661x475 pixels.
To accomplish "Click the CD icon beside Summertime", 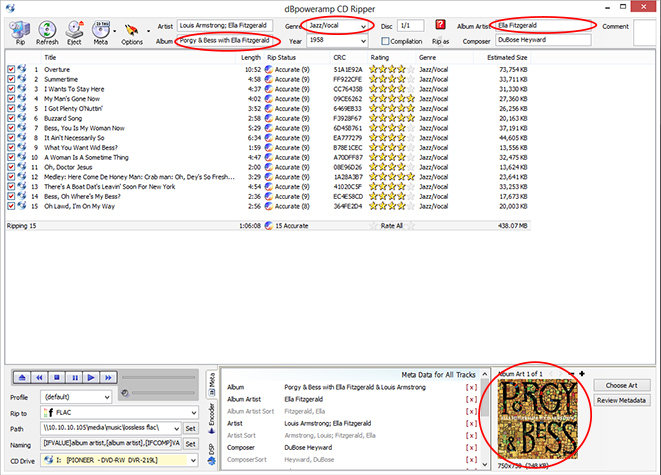I will click(x=22, y=79).
